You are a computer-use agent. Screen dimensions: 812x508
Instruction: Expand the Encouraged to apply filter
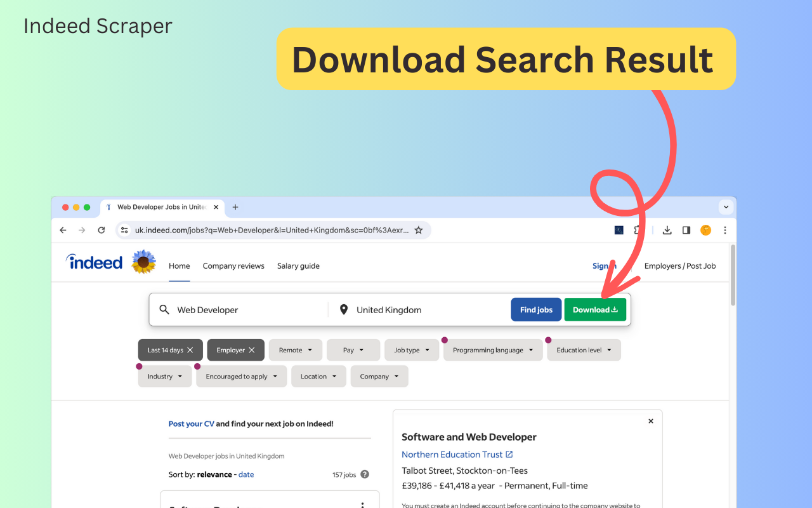(242, 377)
